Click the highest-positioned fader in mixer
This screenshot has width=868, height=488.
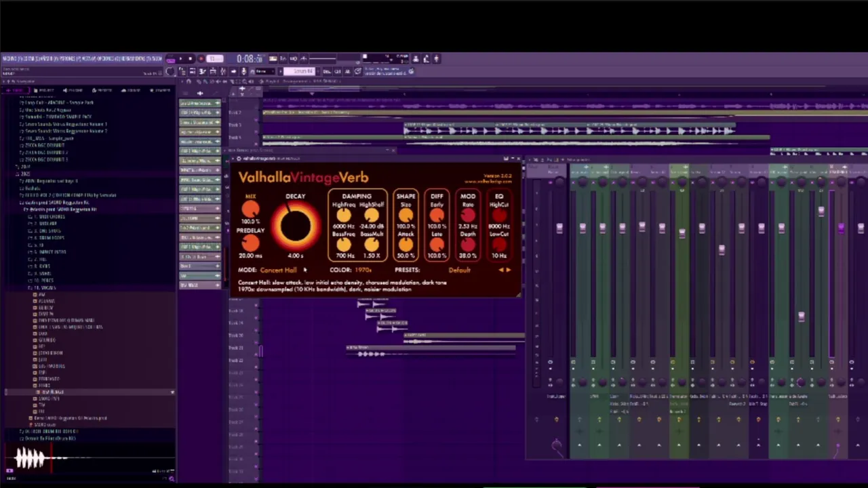coord(821,211)
